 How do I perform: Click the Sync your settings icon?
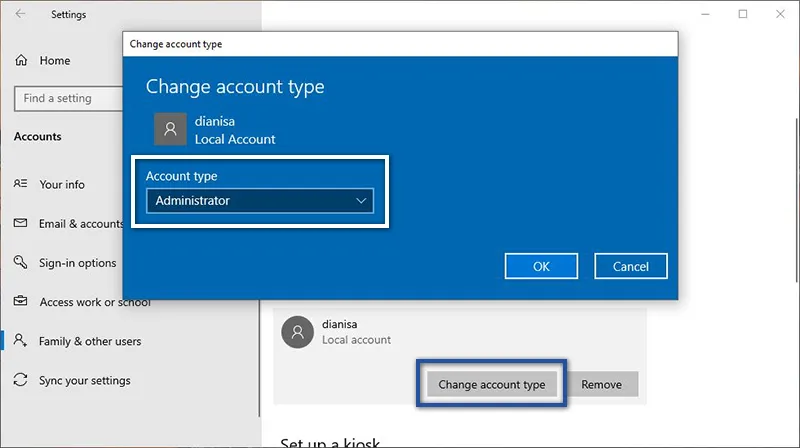pos(20,380)
